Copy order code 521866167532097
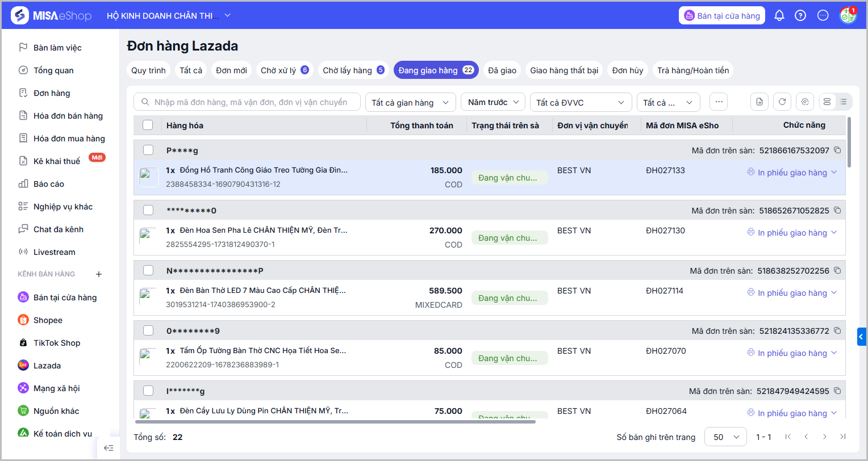The height and width of the screenshot is (461, 868). click(837, 150)
